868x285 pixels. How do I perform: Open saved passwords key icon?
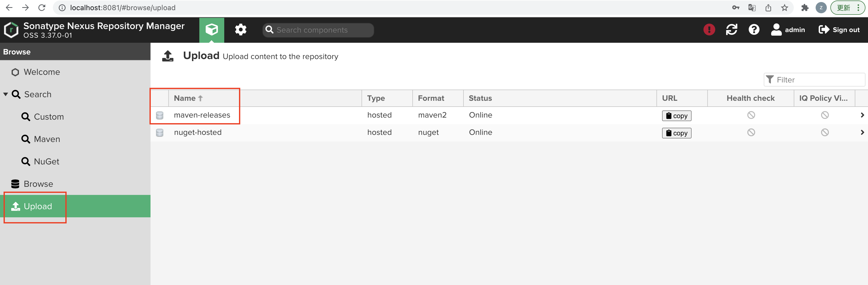tap(736, 7)
